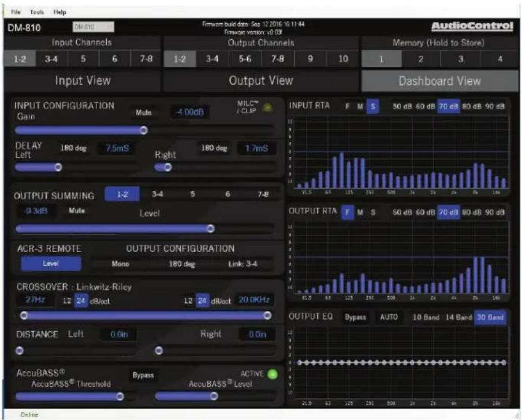Set Output RTA range to 90 dB
This screenshot has width=522, height=420.
click(495, 212)
